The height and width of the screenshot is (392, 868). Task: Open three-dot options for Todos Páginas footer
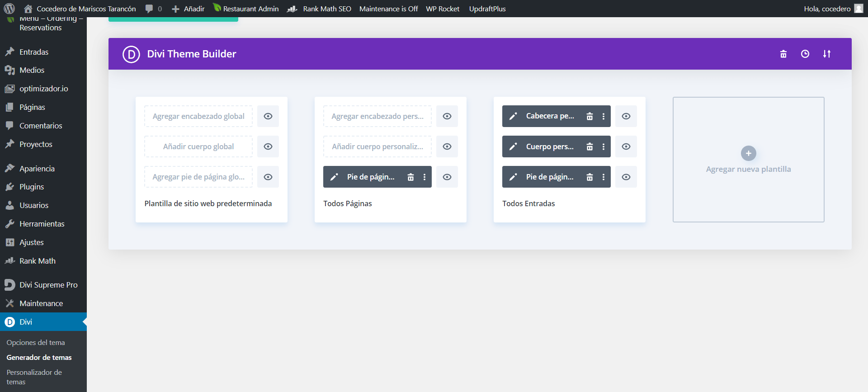tap(425, 177)
